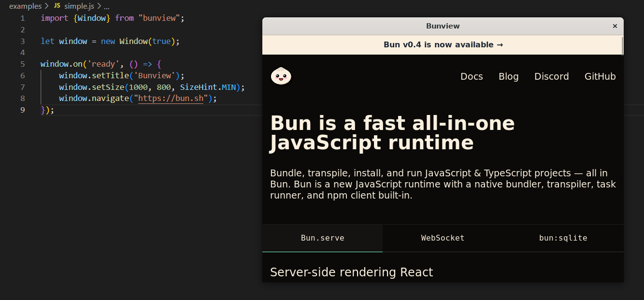Click the 'import' keyword on line 1
This screenshot has width=644, height=300.
point(55,18)
